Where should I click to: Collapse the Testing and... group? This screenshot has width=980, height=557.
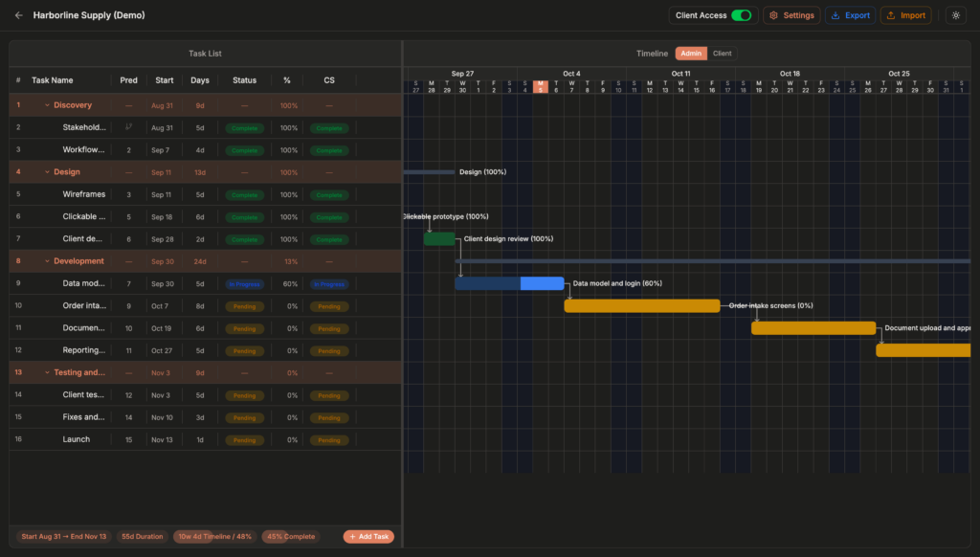pos(47,372)
